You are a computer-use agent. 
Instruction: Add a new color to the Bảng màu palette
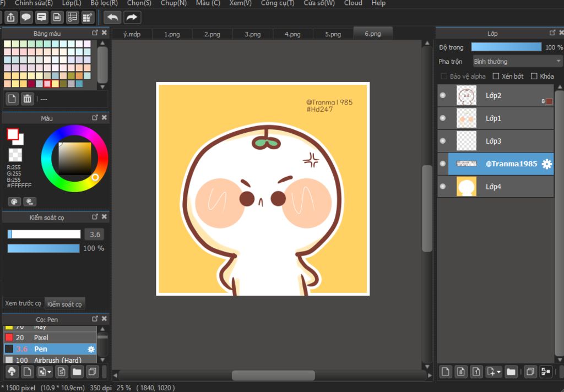pos(12,99)
